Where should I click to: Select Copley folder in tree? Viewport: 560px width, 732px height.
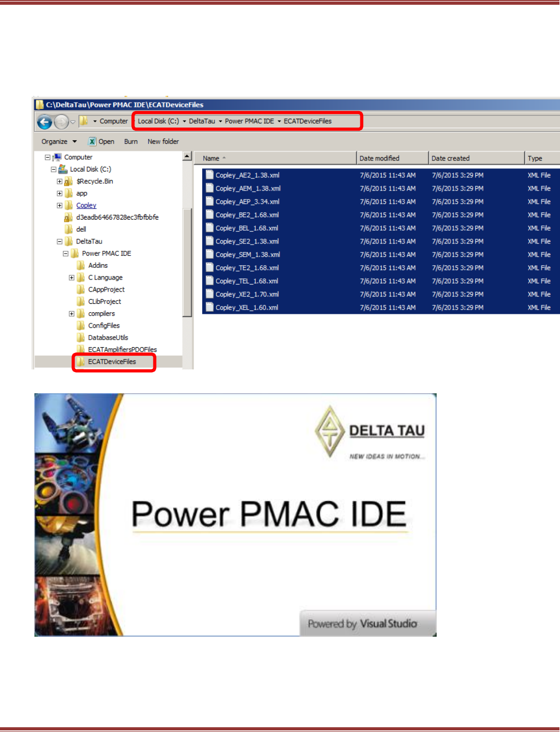pyautogui.click(x=86, y=205)
